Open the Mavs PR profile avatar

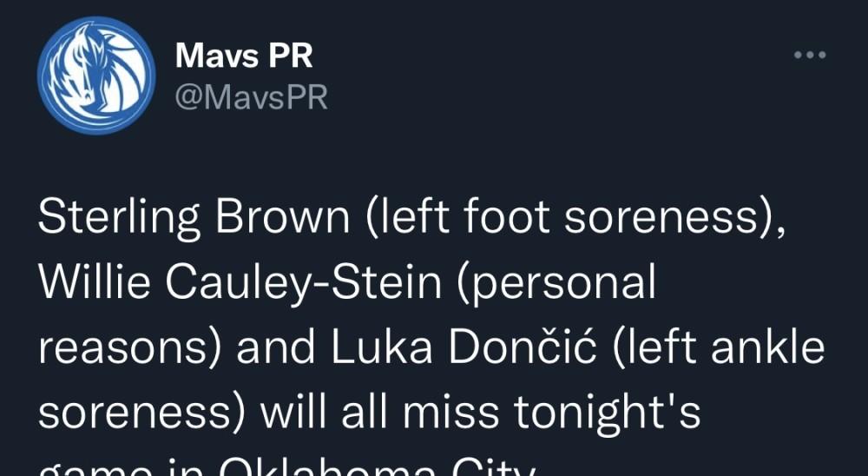96,76
